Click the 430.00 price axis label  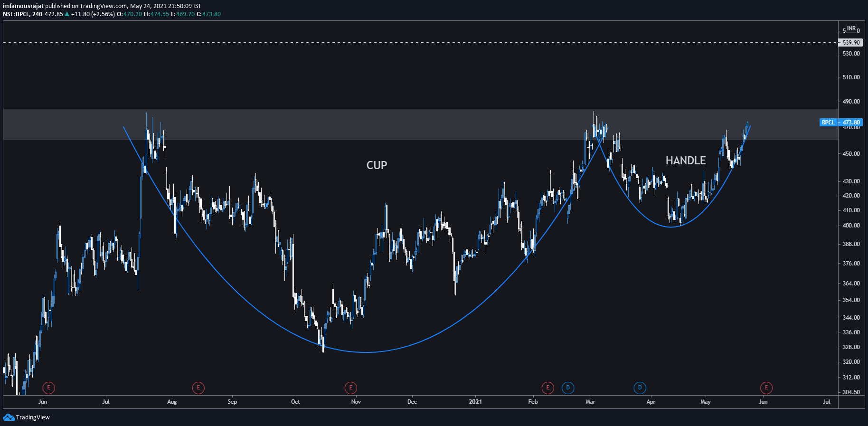tap(851, 181)
